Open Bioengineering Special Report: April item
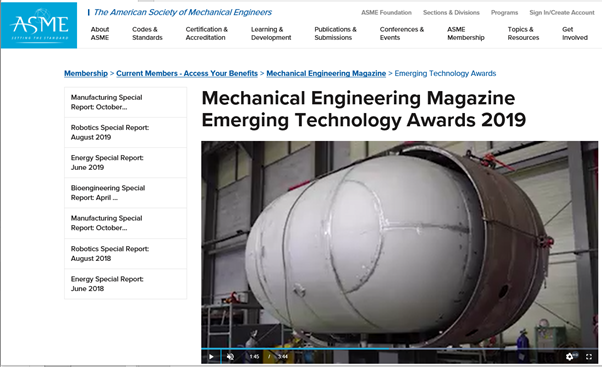Viewport: 602px width, 367px height. [x=126, y=193]
